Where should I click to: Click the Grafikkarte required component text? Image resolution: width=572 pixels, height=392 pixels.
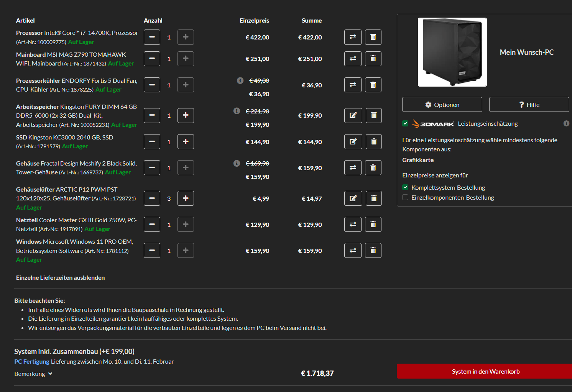pyautogui.click(x=418, y=160)
